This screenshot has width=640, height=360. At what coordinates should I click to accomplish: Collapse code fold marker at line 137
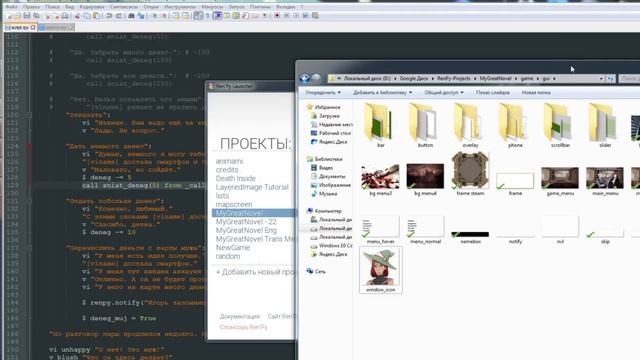click(29, 248)
